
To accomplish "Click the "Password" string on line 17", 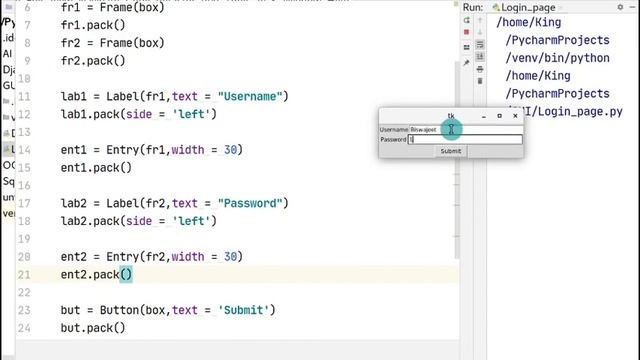I will [x=250, y=203].
